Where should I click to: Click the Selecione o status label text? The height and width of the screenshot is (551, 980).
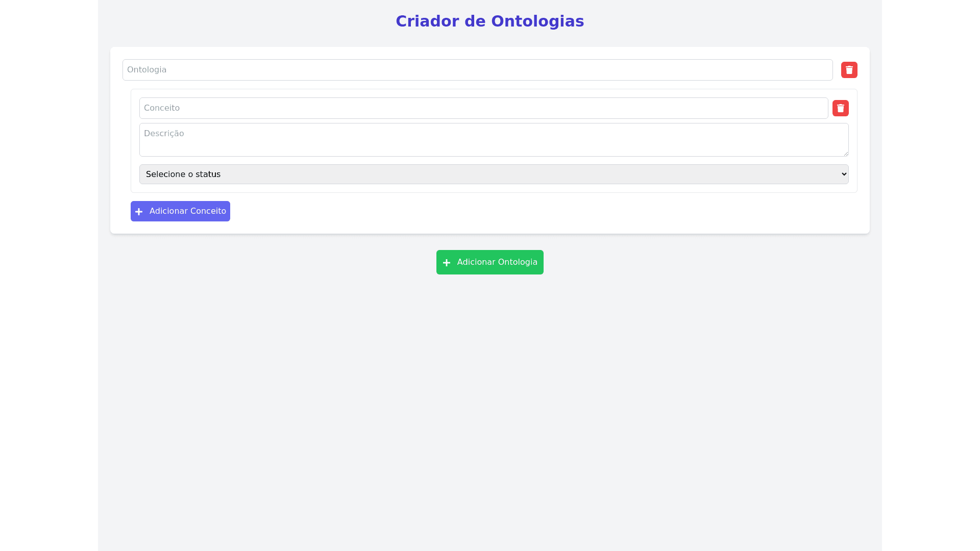click(x=183, y=174)
